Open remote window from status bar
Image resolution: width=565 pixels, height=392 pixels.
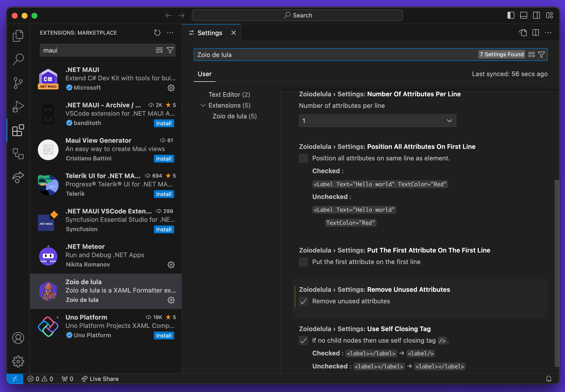pyautogui.click(x=15, y=379)
